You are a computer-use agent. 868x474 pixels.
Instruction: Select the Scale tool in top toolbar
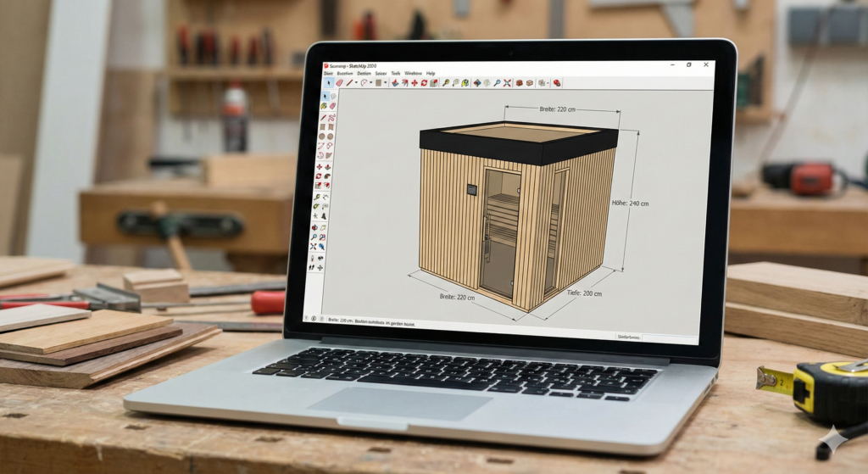(x=433, y=83)
